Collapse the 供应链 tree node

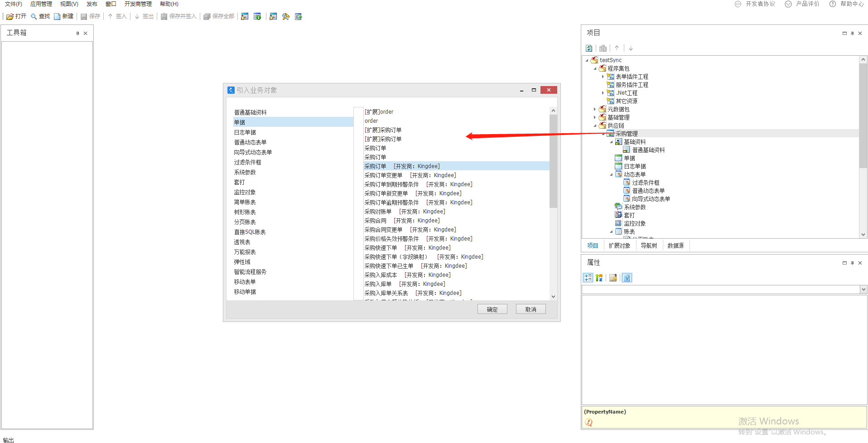(x=595, y=125)
